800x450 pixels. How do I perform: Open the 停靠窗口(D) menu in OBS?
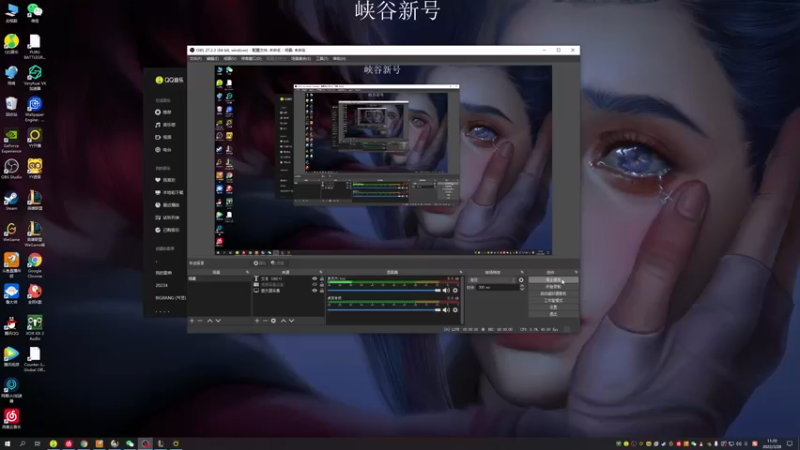tap(251, 59)
